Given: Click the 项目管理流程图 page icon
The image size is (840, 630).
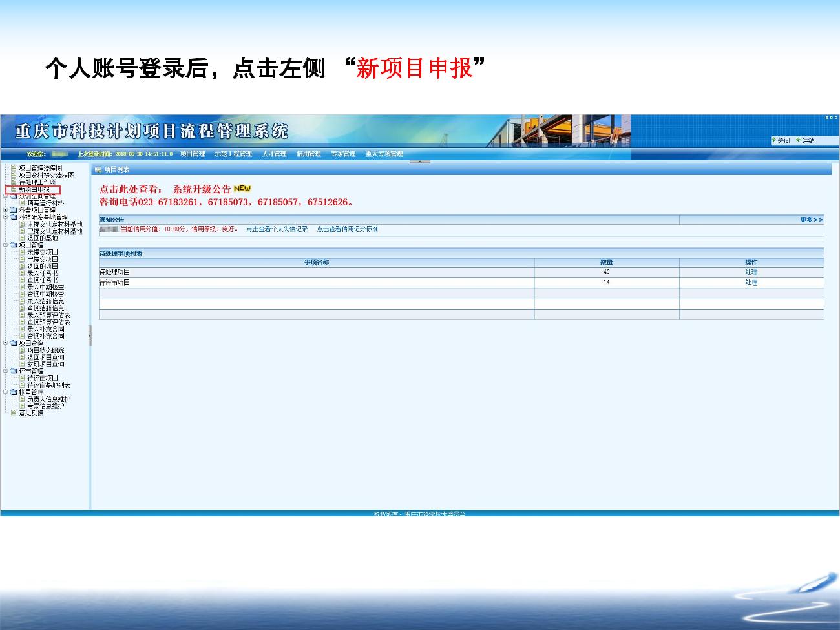Looking at the screenshot, I should [14, 168].
